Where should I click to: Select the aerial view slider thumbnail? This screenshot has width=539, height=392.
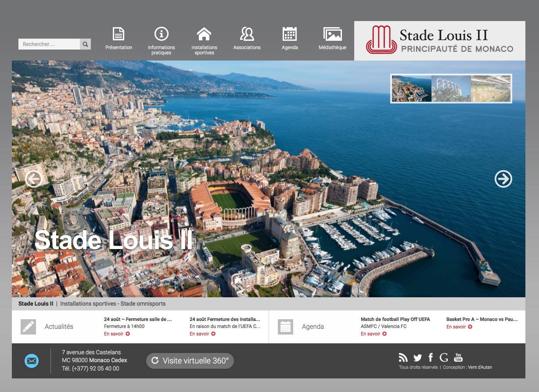pos(411,89)
